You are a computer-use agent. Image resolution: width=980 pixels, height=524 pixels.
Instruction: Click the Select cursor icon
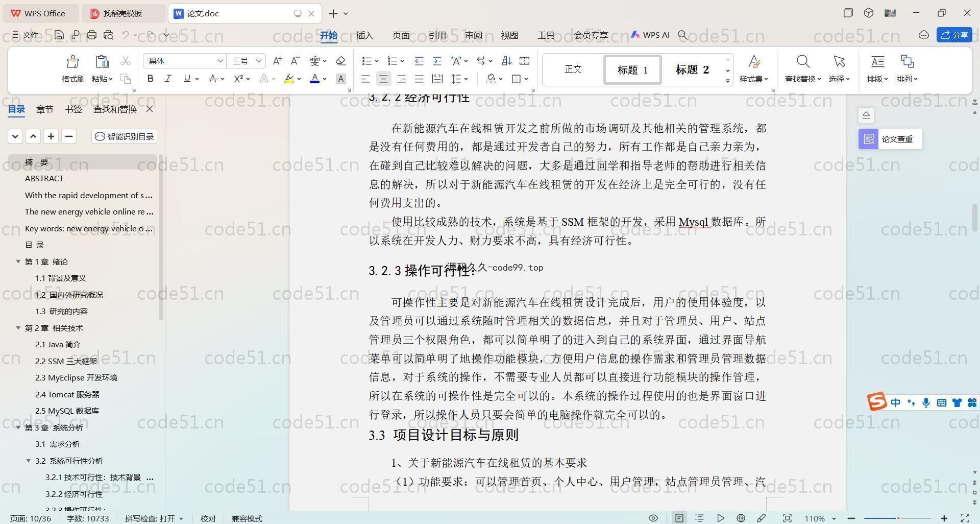pyautogui.click(x=839, y=62)
